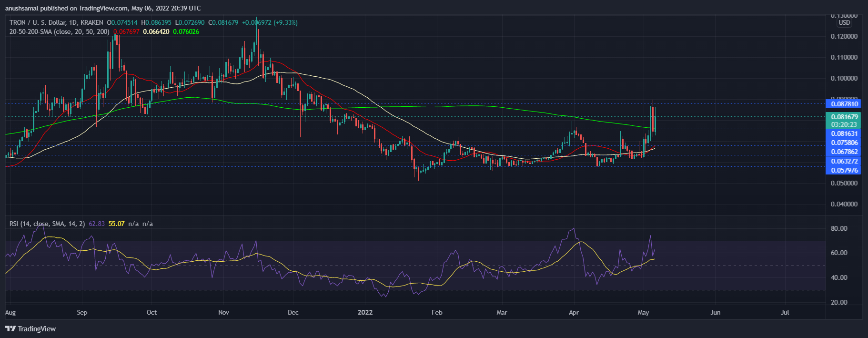Click the Aug label on the time axis
The height and width of the screenshot is (338, 868).
10,312
